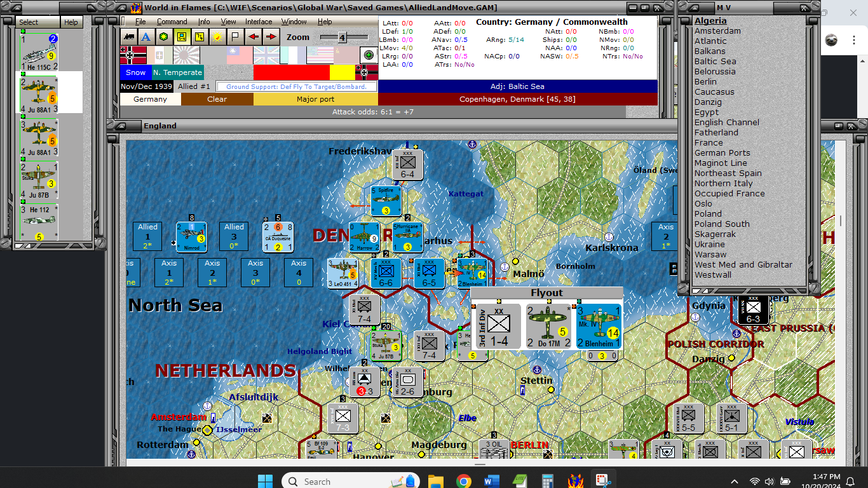868x488 pixels.
Task: Open the Command menu
Action: pos(172,22)
